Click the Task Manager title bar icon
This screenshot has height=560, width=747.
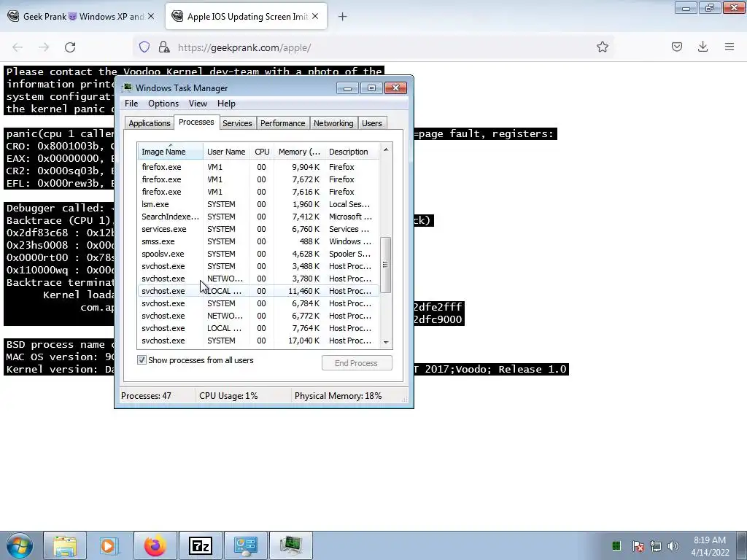tap(127, 87)
